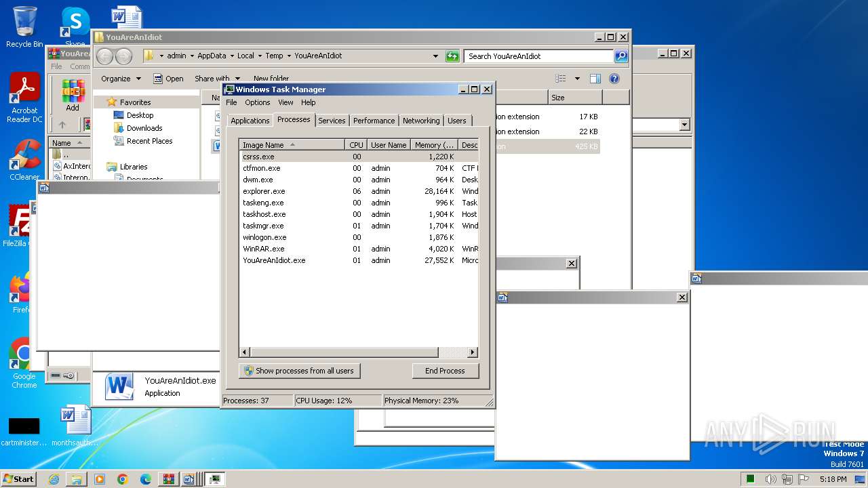Sort processes by Image Name column
The image size is (868, 488).
(x=292, y=145)
